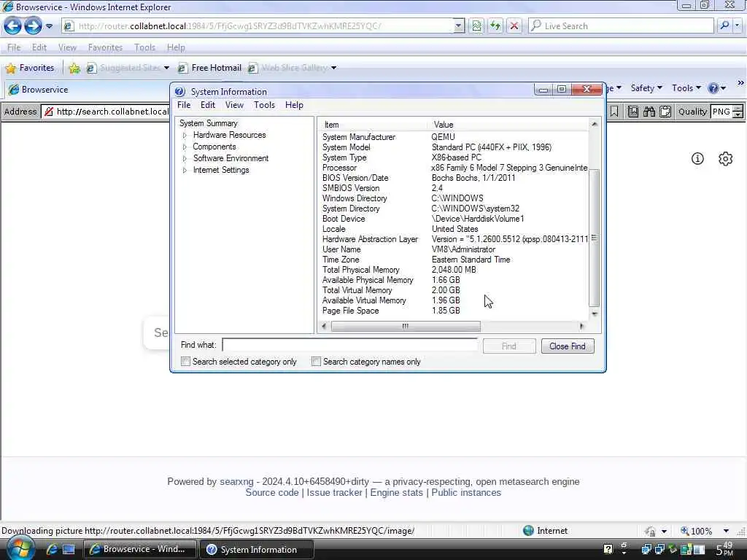Click the right arrow of the horizontal scrollbar

(581, 326)
